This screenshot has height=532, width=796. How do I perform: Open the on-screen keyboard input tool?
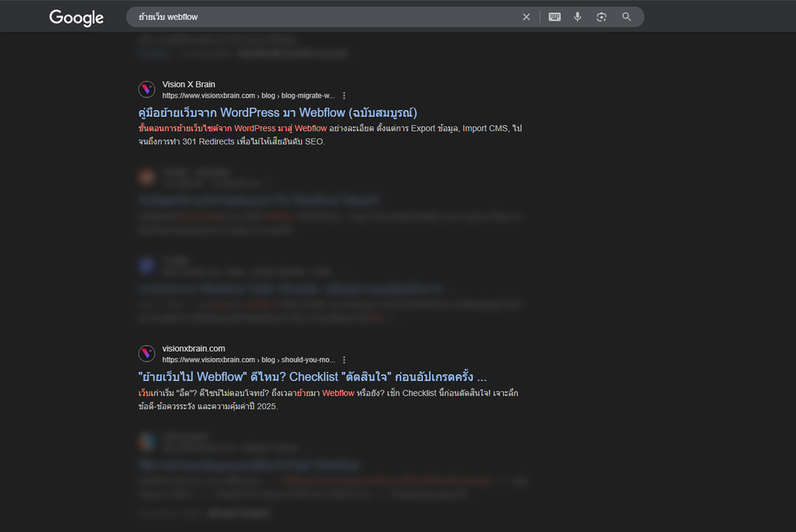coord(554,17)
